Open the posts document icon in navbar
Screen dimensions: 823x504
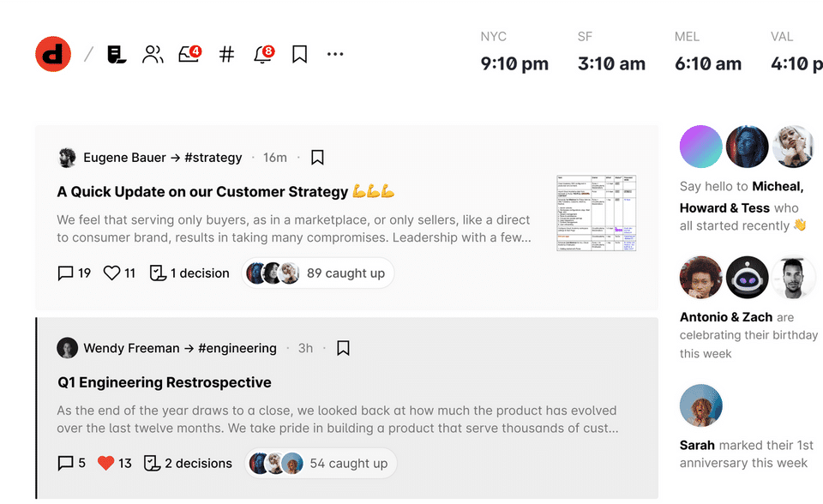tap(117, 55)
